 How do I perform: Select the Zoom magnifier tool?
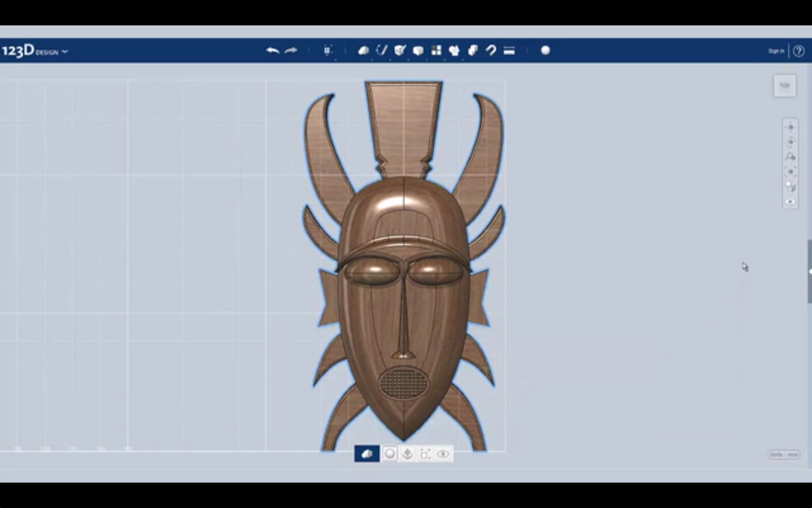tap(790, 157)
